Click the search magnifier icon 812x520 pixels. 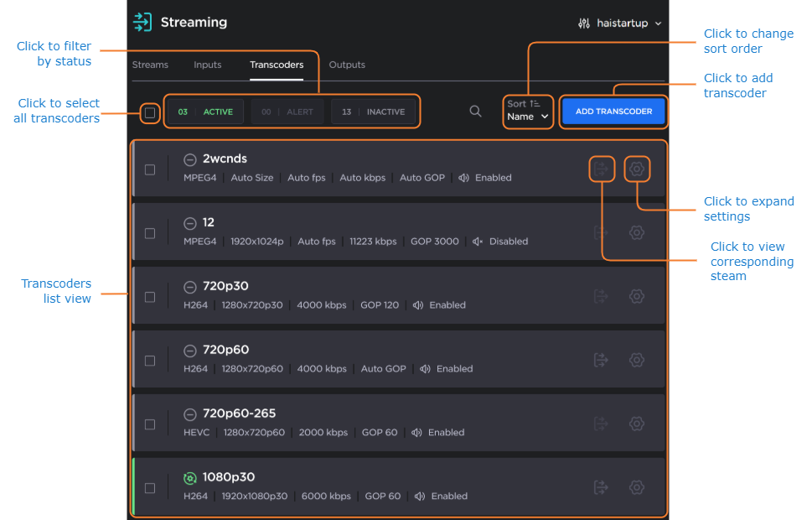[x=475, y=112]
